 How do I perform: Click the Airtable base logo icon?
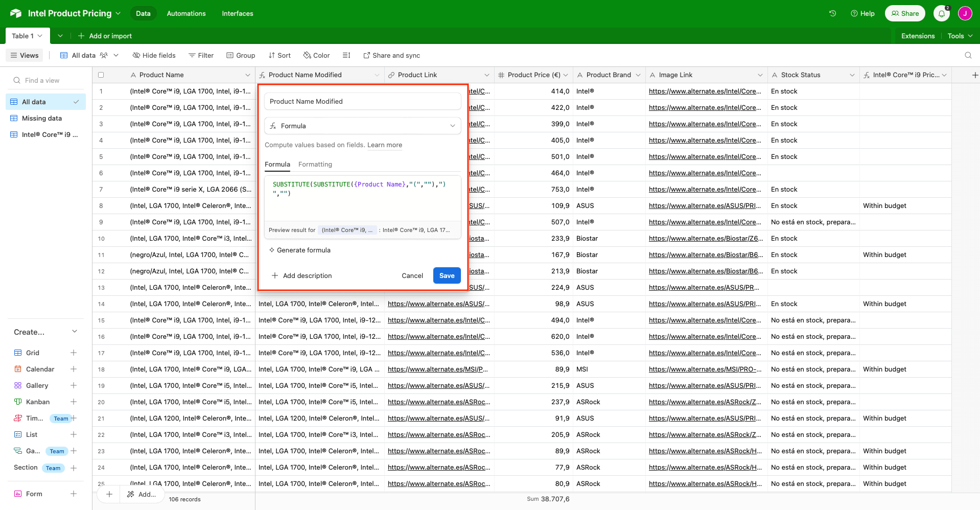(x=16, y=13)
